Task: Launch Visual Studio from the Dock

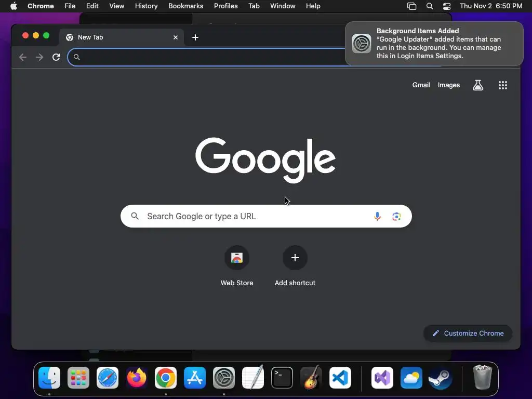Action: click(382, 378)
